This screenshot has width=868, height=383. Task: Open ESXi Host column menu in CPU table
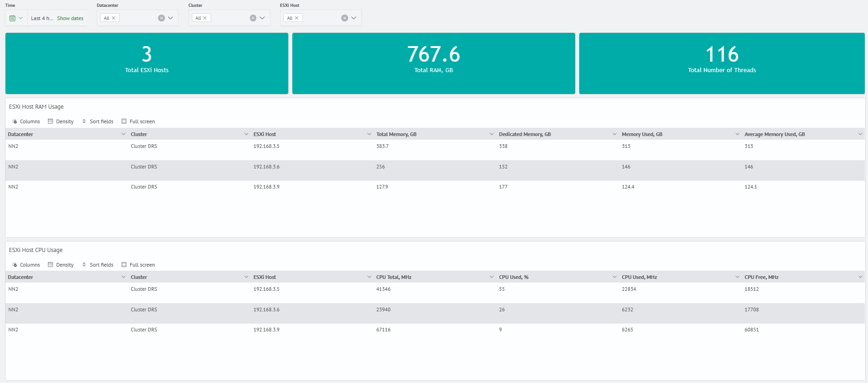tap(369, 277)
